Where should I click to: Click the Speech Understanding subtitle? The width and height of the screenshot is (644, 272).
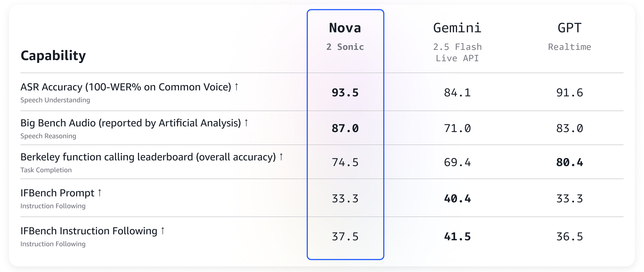click(55, 100)
